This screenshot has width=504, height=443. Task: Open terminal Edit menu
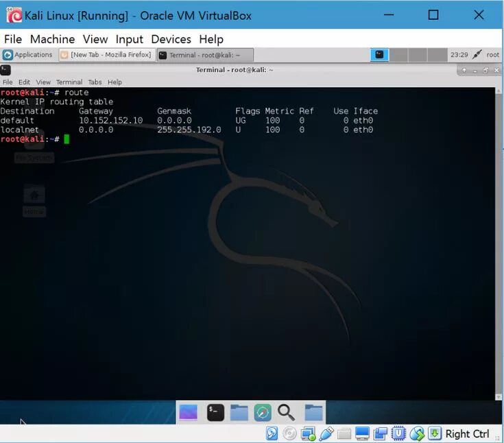(x=24, y=82)
